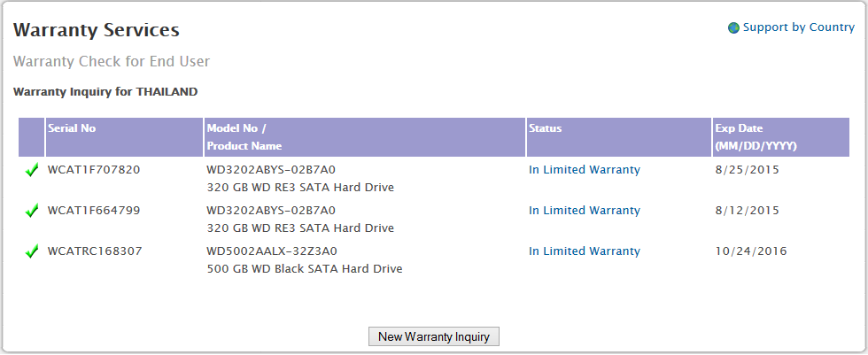Click serial number WCATRC168307

click(x=95, y=251)
